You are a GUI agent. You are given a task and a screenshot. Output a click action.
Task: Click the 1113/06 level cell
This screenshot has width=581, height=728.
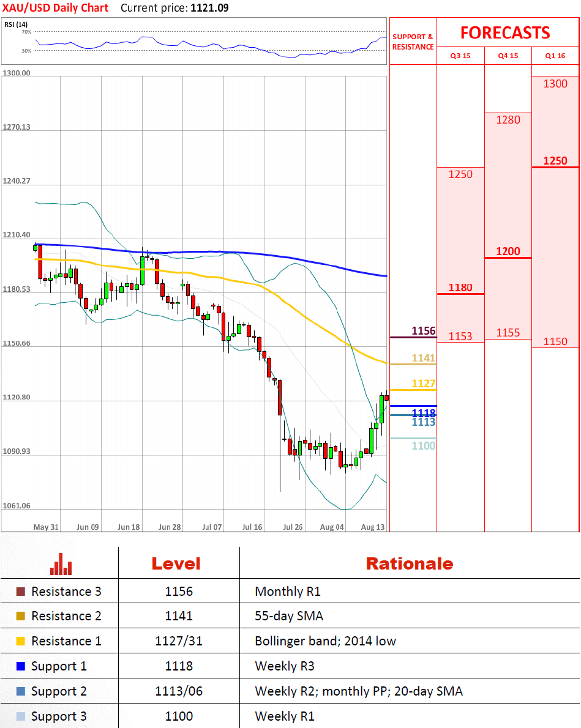point(179,691)
